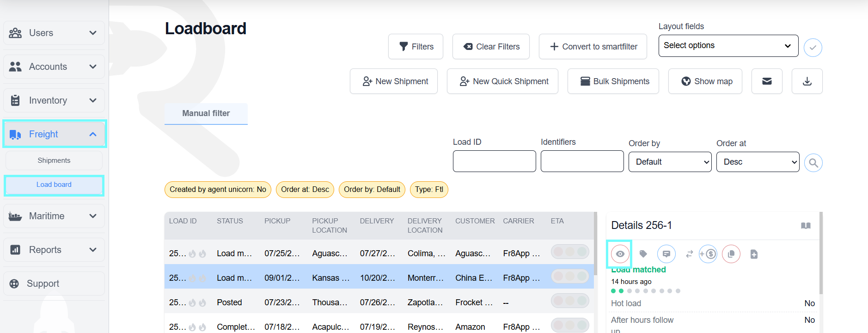Switch to the Manual filter tab
The width and height of the screenshot is (868, 333).
[206, 114]
